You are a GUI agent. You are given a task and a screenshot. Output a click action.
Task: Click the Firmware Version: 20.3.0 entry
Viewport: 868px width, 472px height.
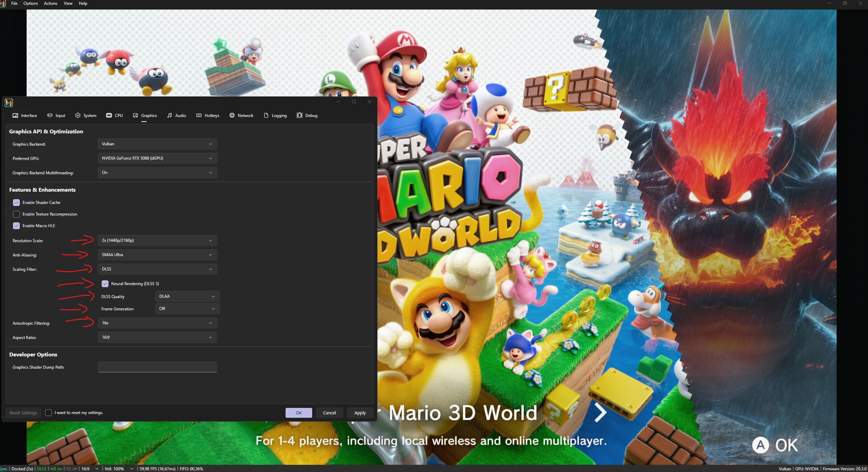pos(845,469)
